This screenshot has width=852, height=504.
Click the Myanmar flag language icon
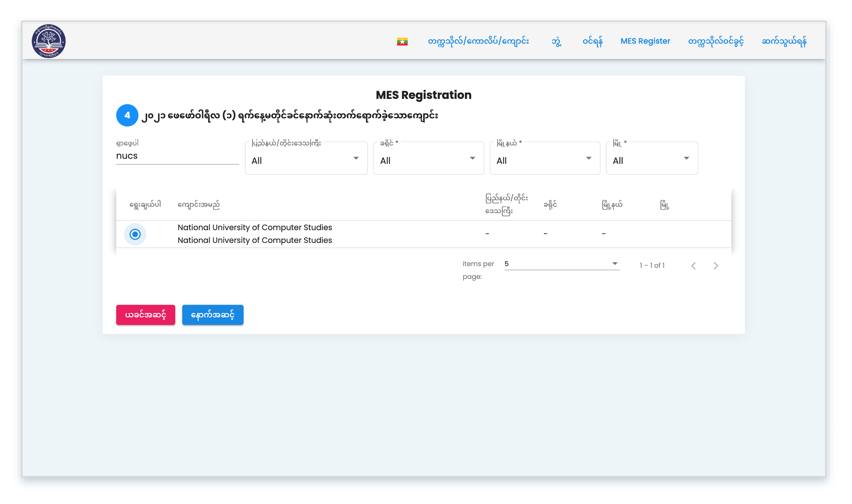402,42
